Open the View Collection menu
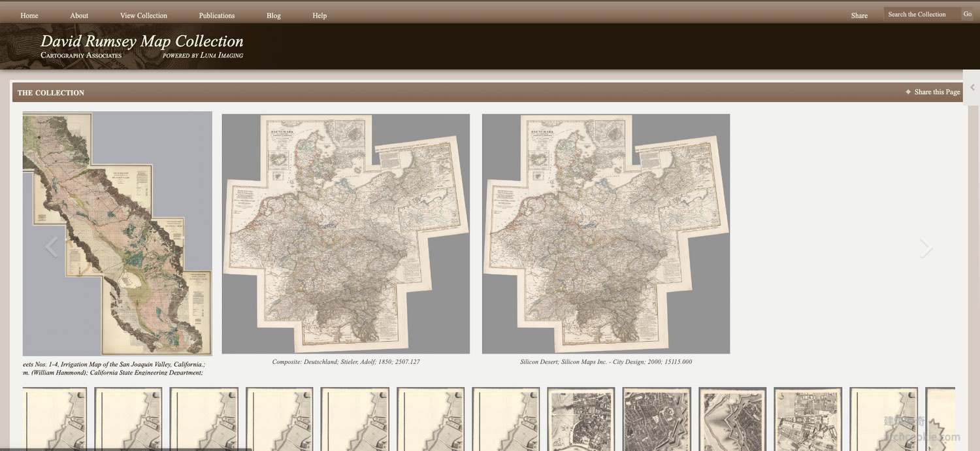 click(144, 16)
